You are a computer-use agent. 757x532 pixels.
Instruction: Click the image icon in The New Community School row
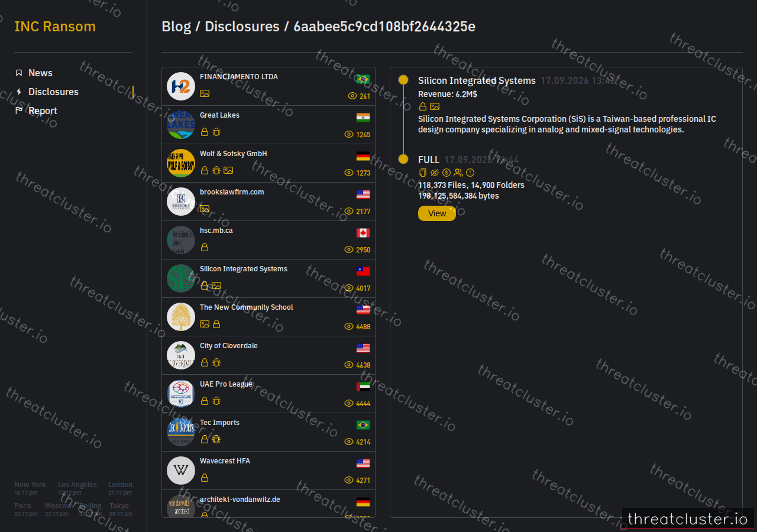point(205,324)
